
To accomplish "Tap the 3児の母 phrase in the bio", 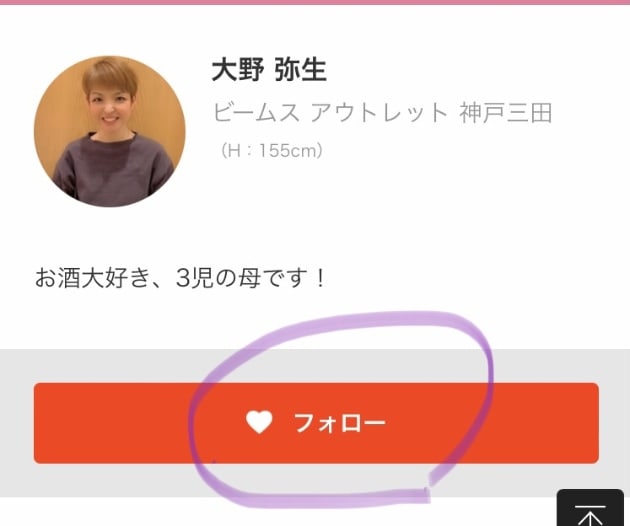I will (x=218, y=278).
